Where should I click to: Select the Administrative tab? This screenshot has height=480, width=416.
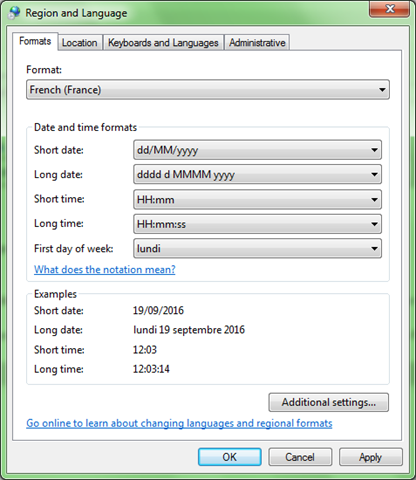[257, 43]
